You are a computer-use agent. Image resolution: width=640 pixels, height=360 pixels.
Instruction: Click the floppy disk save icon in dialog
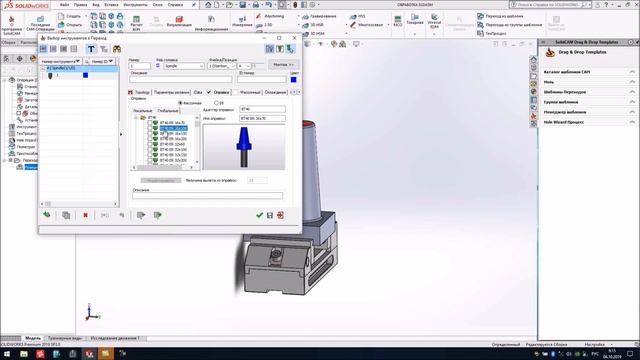coord(270,215)
